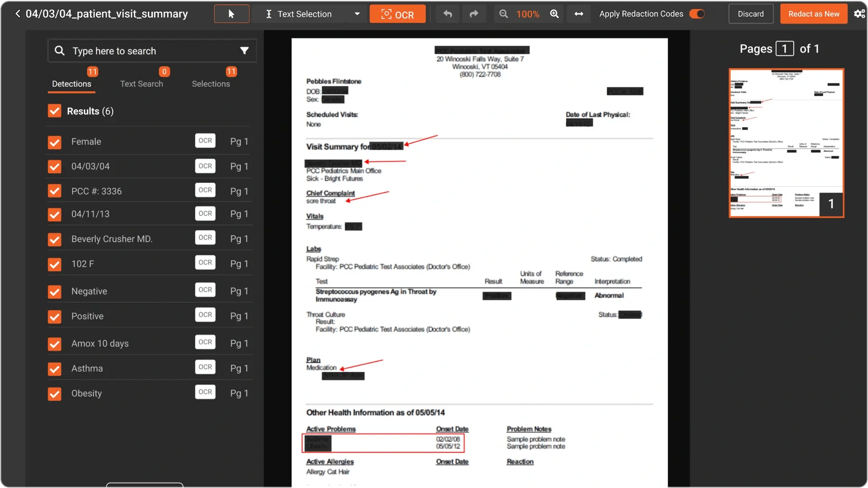Zoom in on the document
868x488 pixels.
554,14
